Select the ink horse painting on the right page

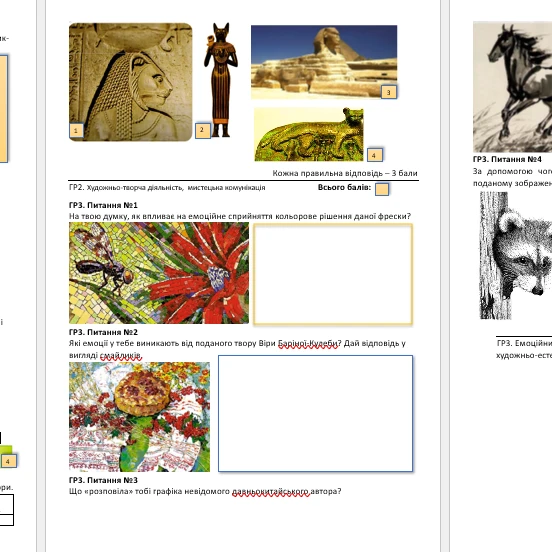pyautogui.click(x=513, y=87)
